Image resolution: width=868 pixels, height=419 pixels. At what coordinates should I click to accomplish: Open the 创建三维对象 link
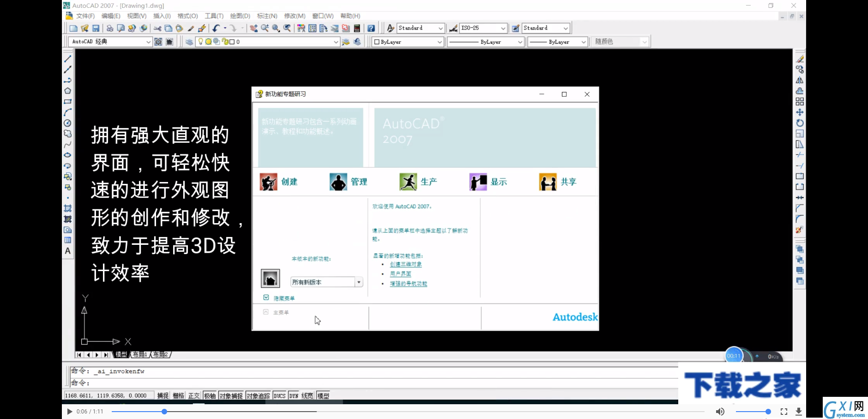[406, 265]
